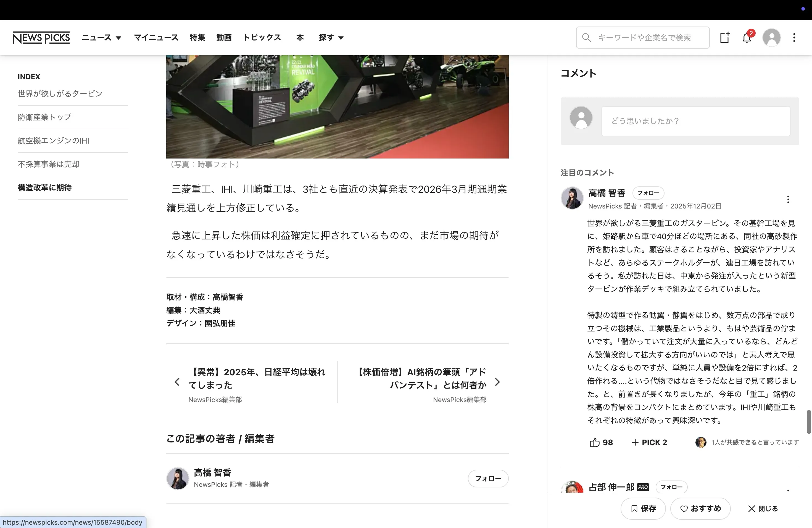This screenshot has width=812, height=528.
Task: Go to next article アドバンテストとは何者か
Action: pyautogui.click(x=421, y=378)
